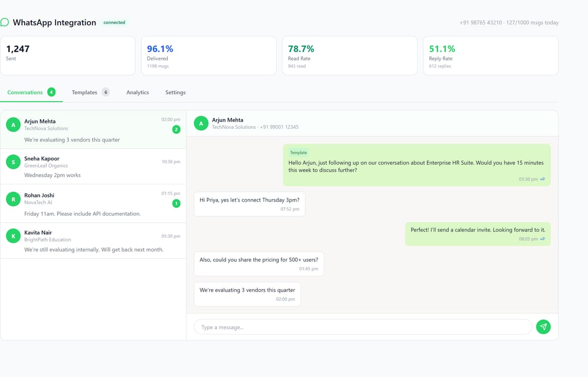Screen dimensions: 588x377
Task: Click the '943 read' count text
Action: 297,66
